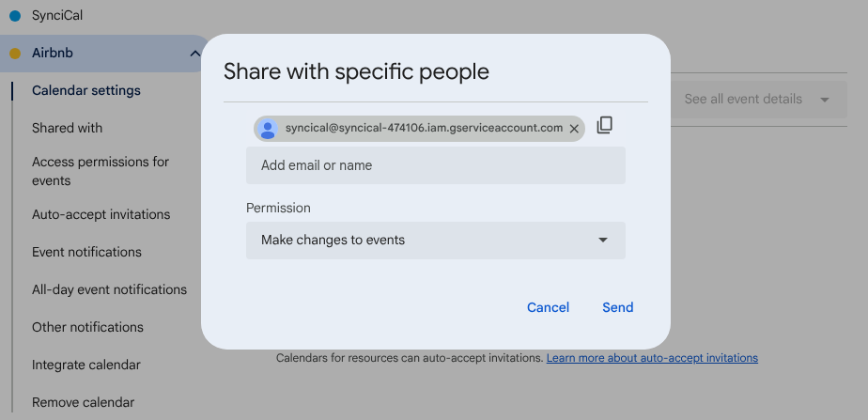The height and width of the screenshot is (420, 868).
Task: Jump to Auto-accept invitations settings
Action: [101, 214]
